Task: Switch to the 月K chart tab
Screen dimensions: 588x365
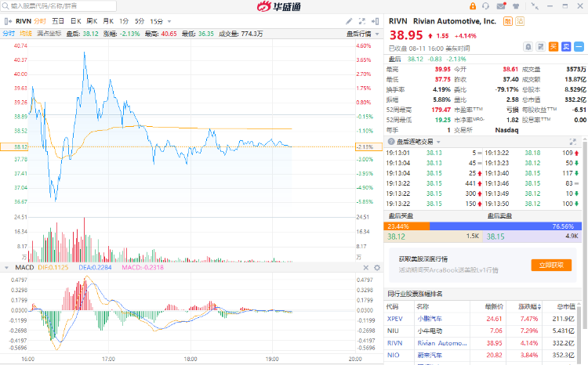Action: click(x=108, y=21)
